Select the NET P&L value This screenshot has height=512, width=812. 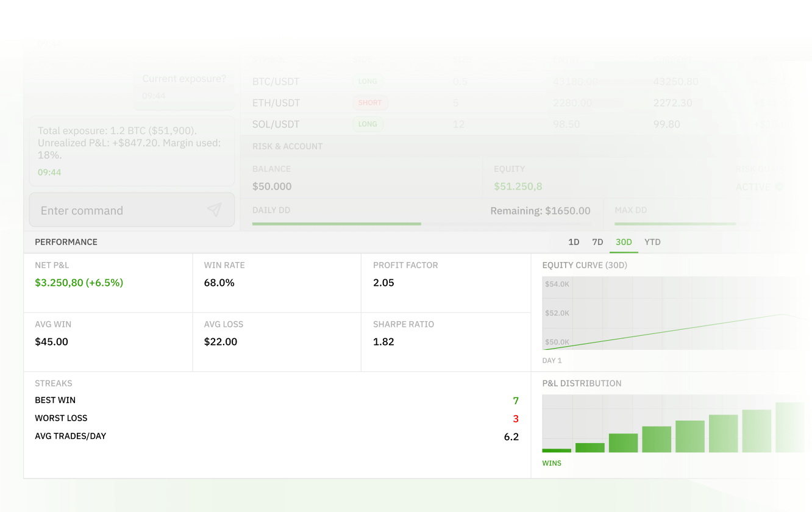point(78,282)
